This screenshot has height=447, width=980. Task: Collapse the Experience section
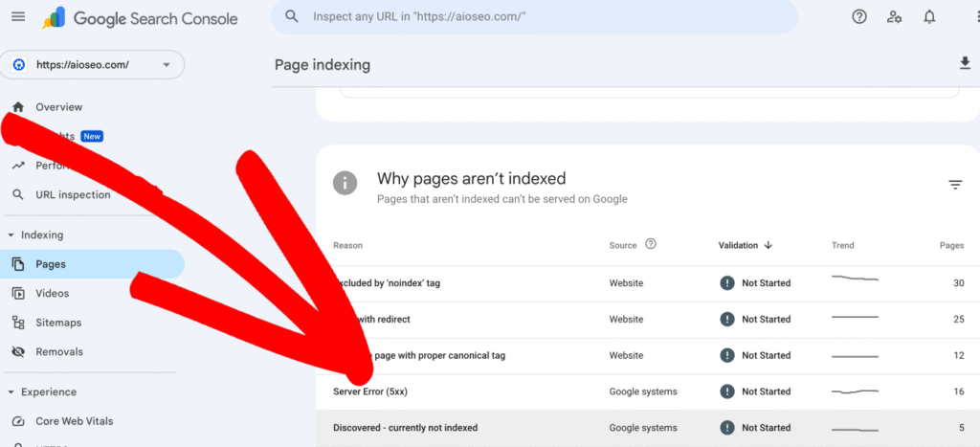[x=11, y=392]
